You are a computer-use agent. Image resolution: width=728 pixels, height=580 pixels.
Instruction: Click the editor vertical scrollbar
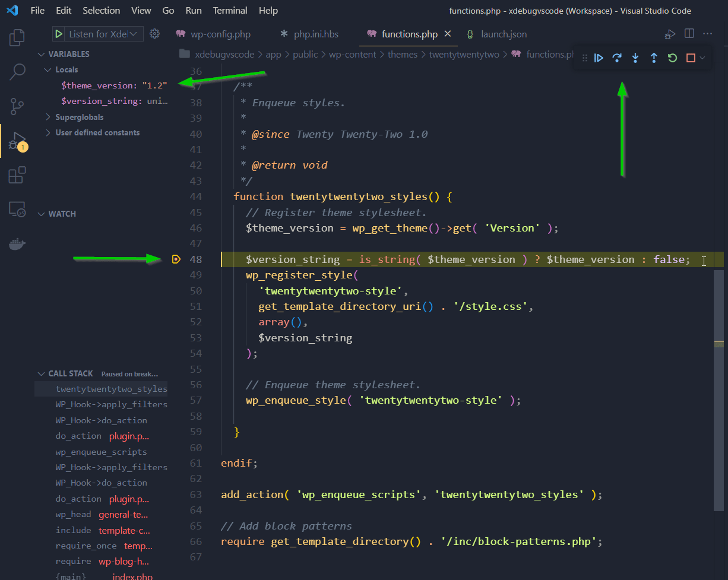(719, 392)
